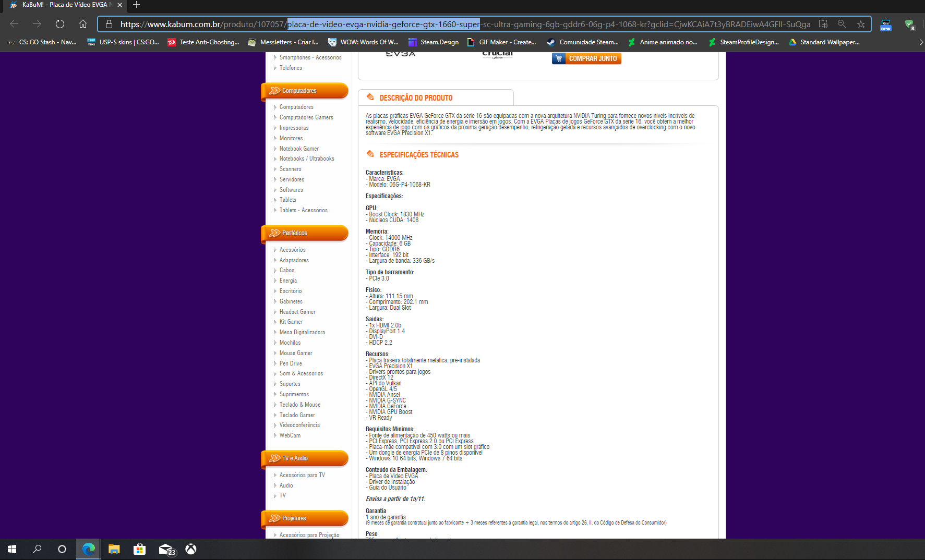Open the zoom magnifier icon in address bar
The image size is (925, 560).
842,24
